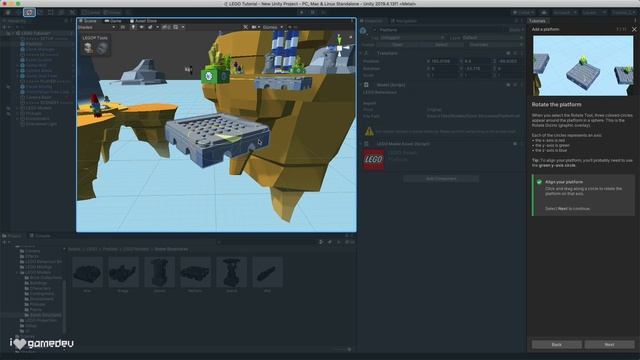Image resolution: width=640 pixels, height=360 pixels.
Task: Open cloud services icon in toolbar
Action: click(544, 12)
